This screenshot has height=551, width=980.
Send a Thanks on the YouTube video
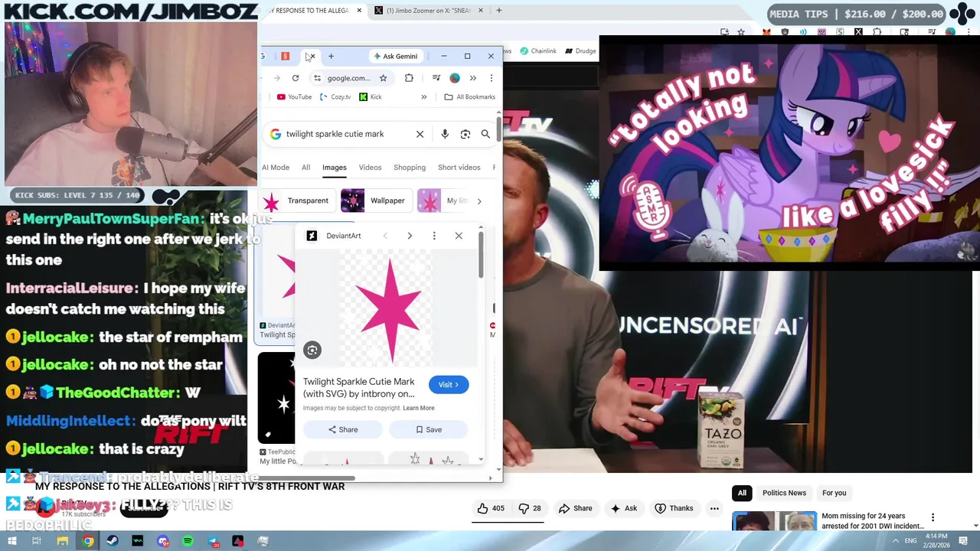673,508
